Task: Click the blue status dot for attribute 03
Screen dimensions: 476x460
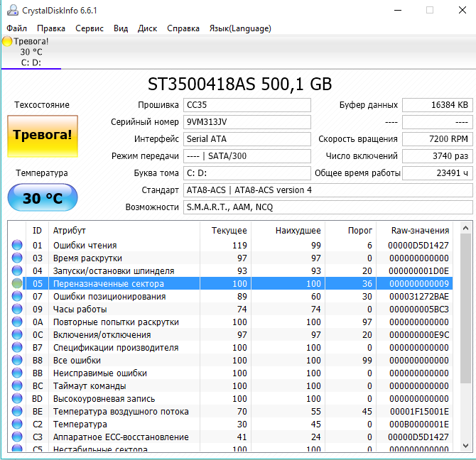Action: 17,258
